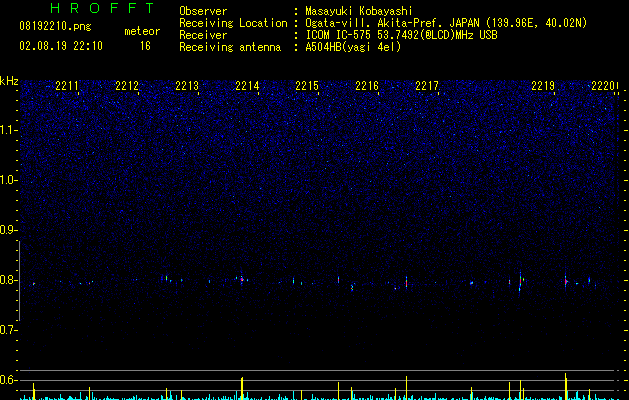
Task: Click the meteor count value 16
Action: coord(145,46)
